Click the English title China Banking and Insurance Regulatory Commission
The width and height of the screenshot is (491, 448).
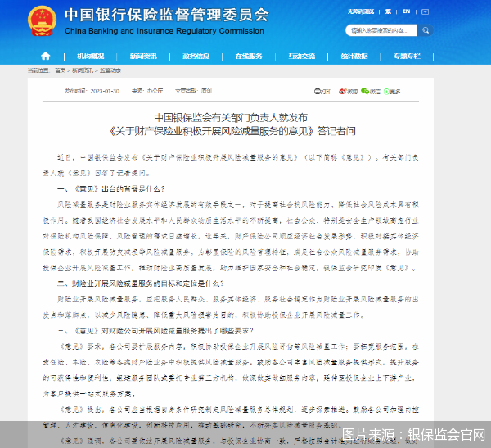pyautogui.click(x=164, y=31)
